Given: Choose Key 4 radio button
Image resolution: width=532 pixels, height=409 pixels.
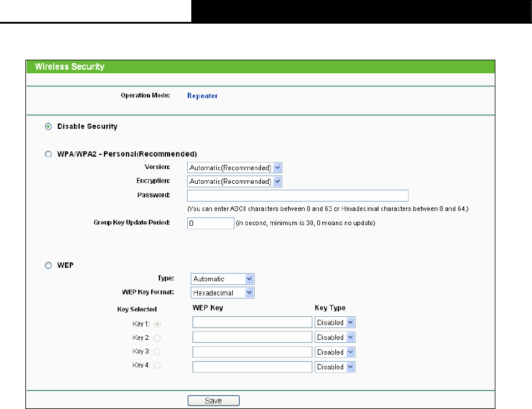Looking at the screenshot, I should pos(157,365).
